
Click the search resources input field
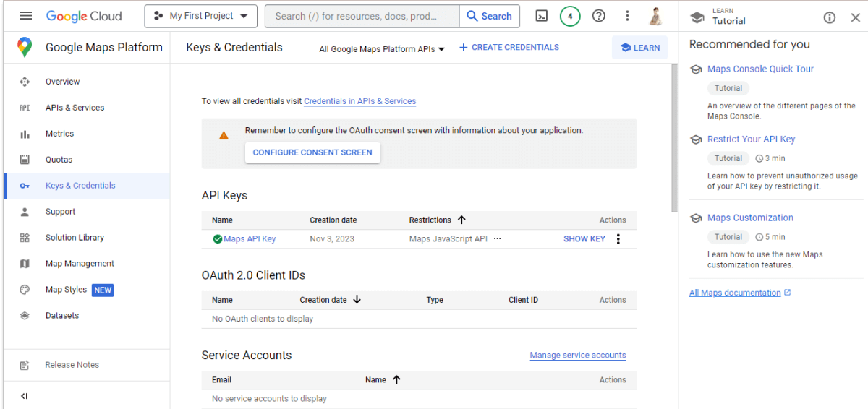pos(362,16)
